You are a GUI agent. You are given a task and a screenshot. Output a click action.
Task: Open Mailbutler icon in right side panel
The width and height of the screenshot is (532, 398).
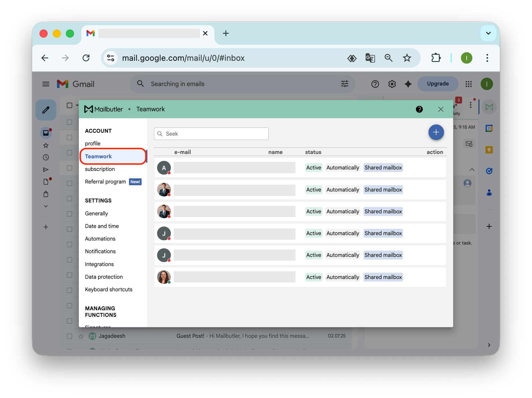click(x=489, y=107)
